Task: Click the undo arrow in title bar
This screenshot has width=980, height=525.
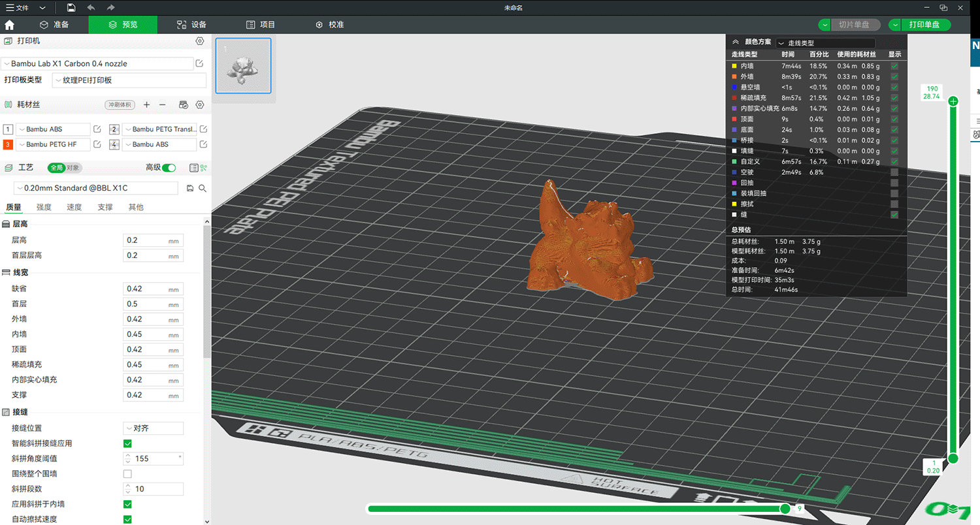Action: 91,7
